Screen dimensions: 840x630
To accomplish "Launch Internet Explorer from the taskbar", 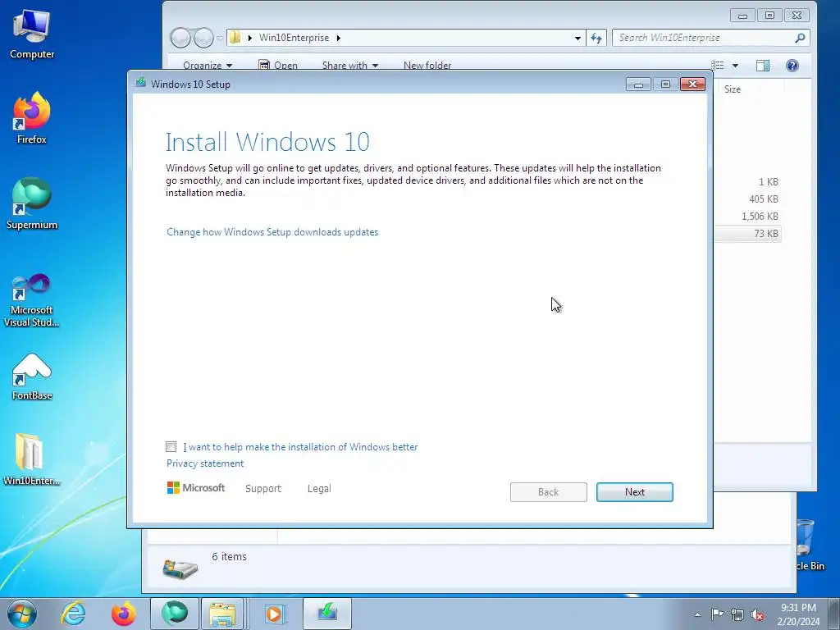I will (73, 614).
